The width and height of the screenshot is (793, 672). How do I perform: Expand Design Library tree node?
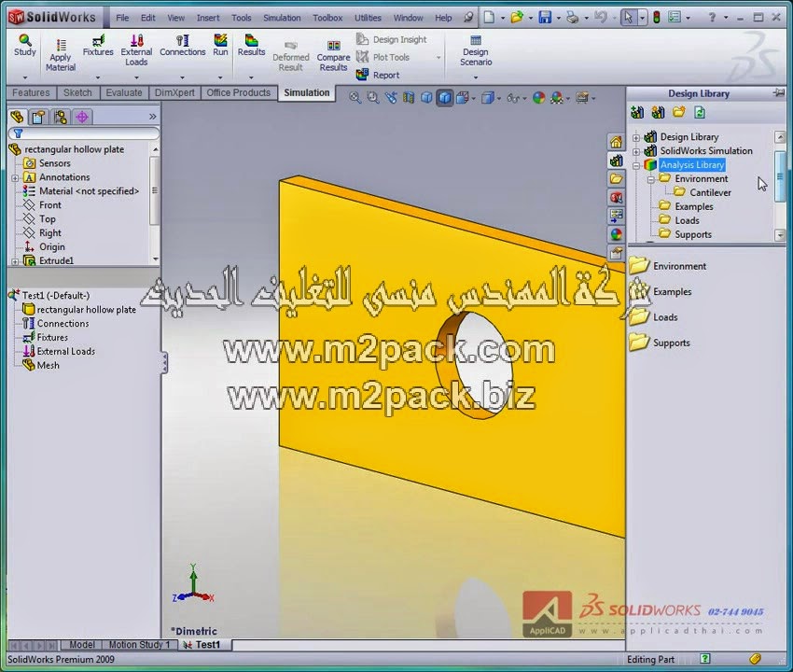click(x=636, y=137)
